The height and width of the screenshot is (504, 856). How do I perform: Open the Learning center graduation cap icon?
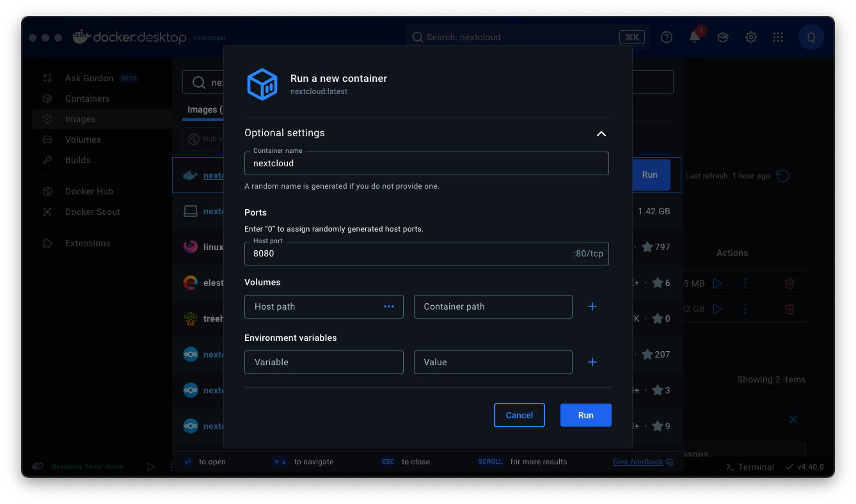(x=723, y=37)
